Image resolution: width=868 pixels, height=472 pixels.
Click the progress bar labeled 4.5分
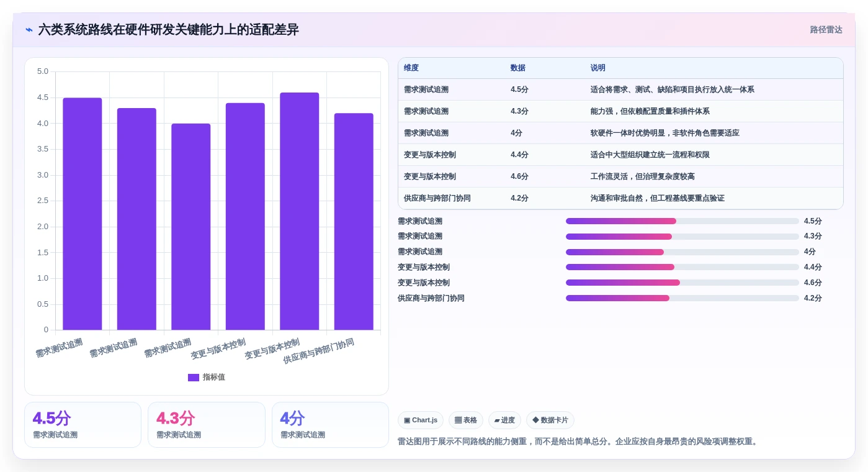click(x=682, y=221)
